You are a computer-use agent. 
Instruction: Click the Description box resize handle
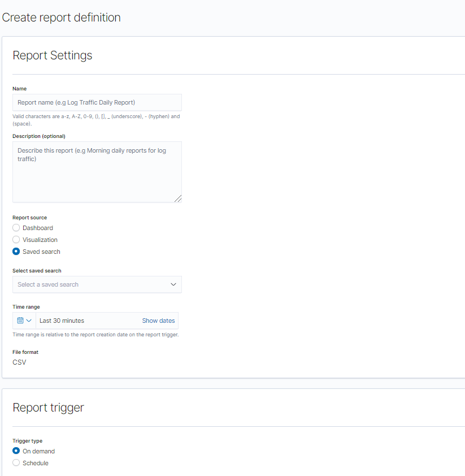[x=178, y=198]
